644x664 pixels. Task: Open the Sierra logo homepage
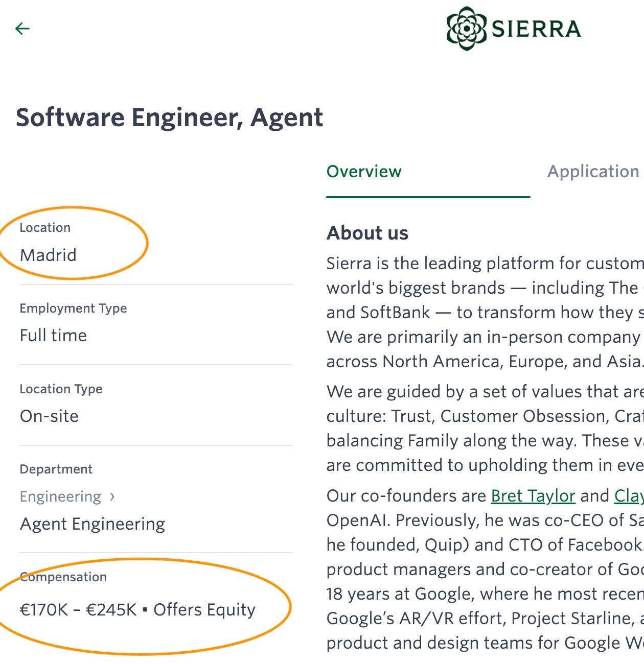(514, 29)
